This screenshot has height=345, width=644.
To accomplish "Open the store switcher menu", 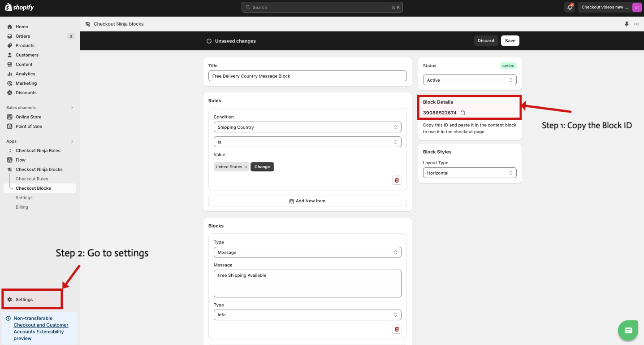I will [609, 7].
